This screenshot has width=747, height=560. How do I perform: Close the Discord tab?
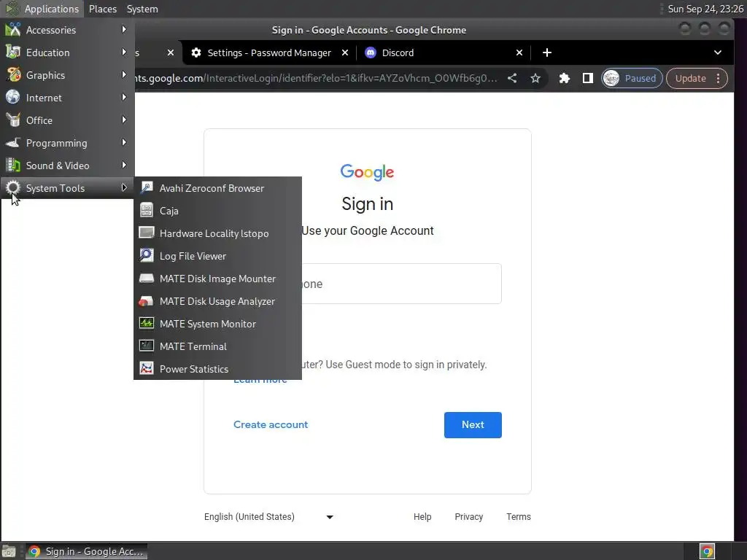pyautogui.click(x=519, y=52)
